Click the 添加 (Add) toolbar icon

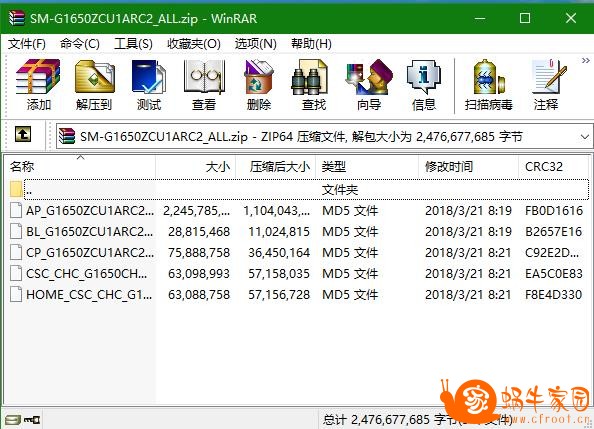(x=38, y=85)
